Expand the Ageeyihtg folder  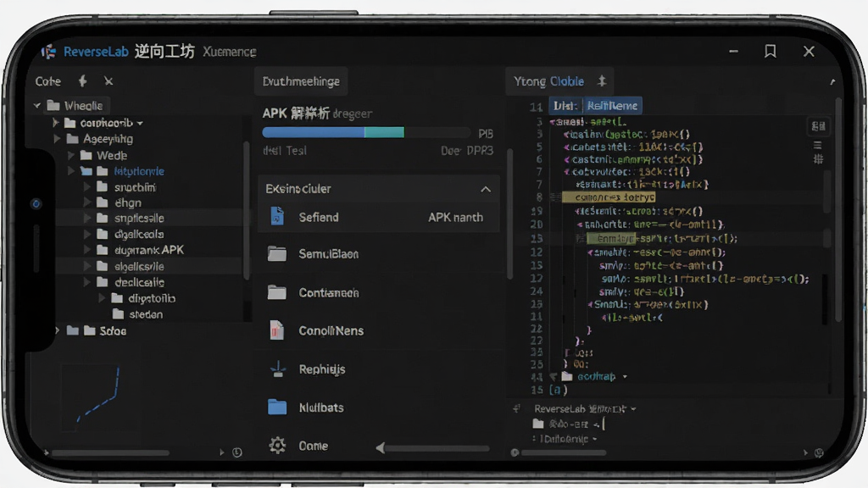click(x=57, y=139)
